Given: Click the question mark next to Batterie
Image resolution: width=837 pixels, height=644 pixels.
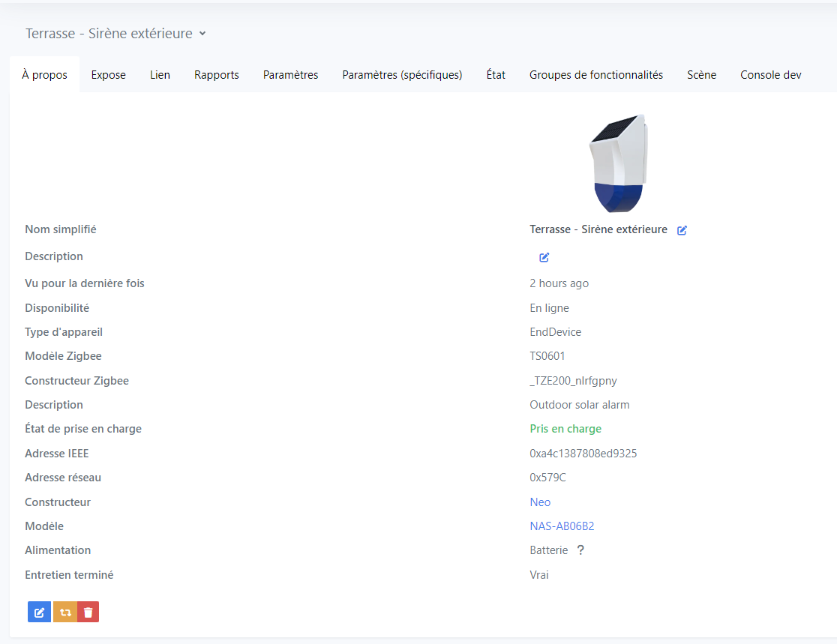Looking at the screenshot, I should 580,550.
